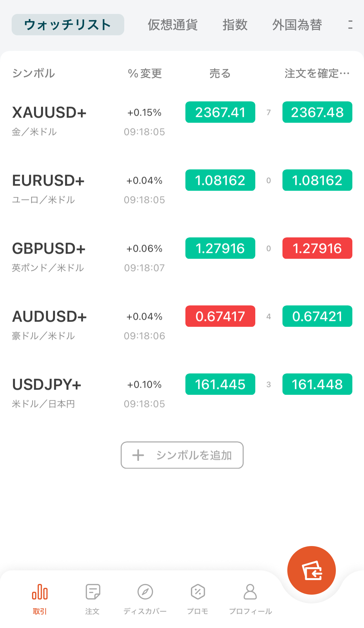
Task: Open the プロフィール profile icon
Action: (x=250, y=592)
